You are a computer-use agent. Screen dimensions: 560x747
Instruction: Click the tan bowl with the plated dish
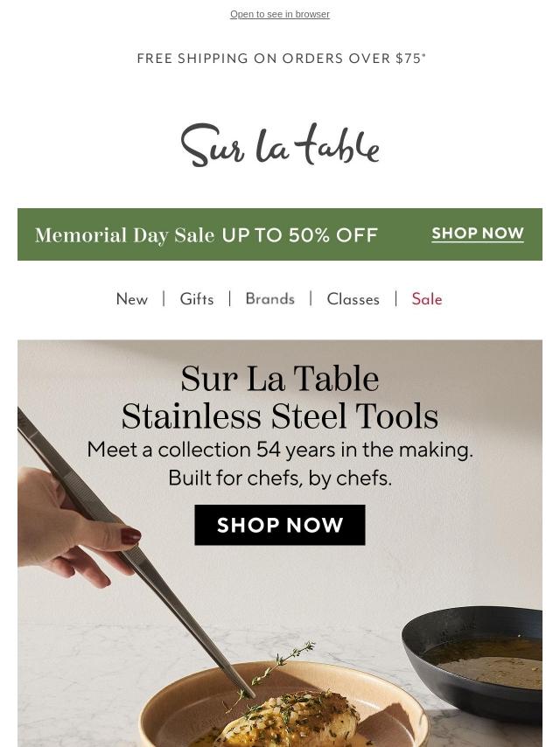click(x=286, y=705)
